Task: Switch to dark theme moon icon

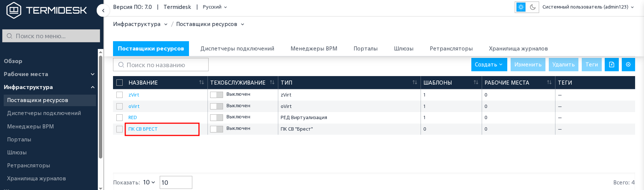Action: [x=533, y=7]
